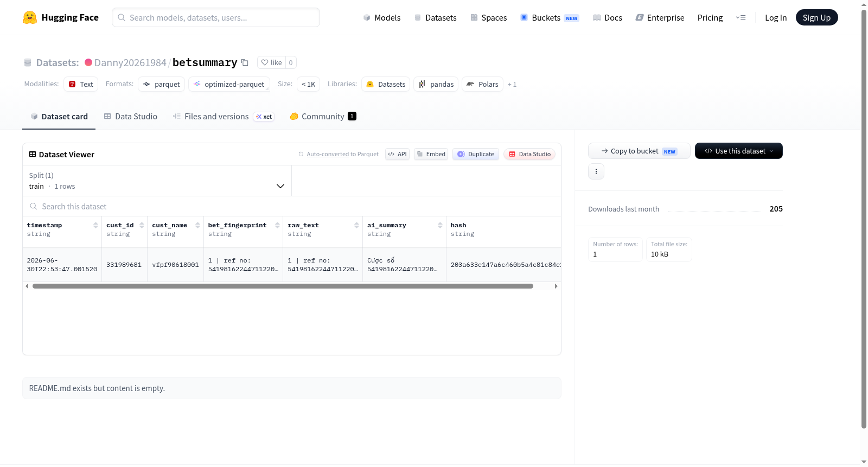
Task: Sort the bet_fingerprint column
Action: (x=277, y=225)
